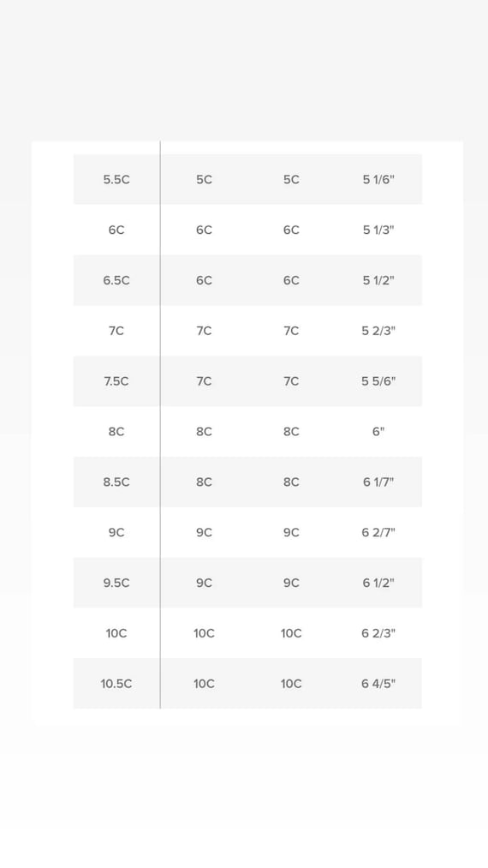Select the 9.5C size cell
The image size is (488, 868).
point(116,583)
